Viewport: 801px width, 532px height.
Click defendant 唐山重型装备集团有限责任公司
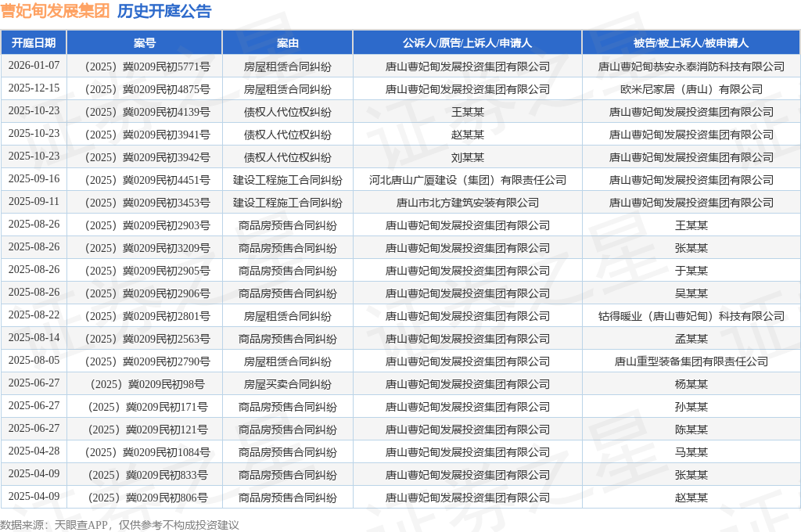click(x=691, y=361)
